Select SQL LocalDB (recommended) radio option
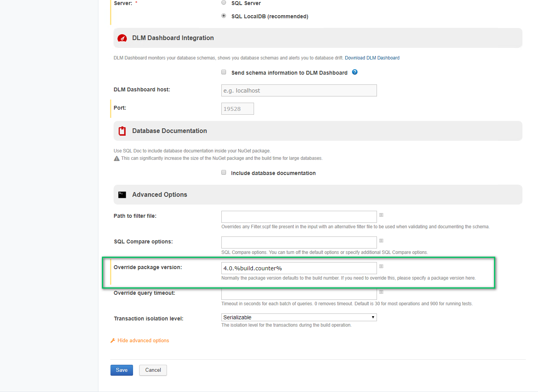The width and height of the screenshot is (538, 392). pos(224,16)
